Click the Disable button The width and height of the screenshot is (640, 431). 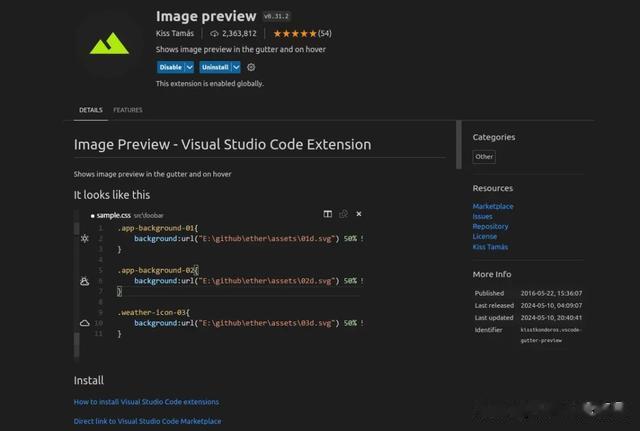tap(171, 67)
